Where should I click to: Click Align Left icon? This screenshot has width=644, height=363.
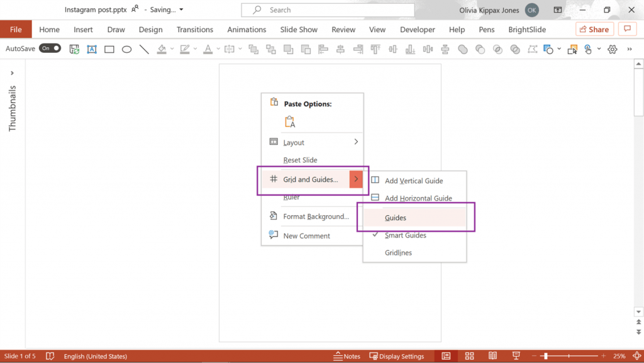click(x=323, y=49)
